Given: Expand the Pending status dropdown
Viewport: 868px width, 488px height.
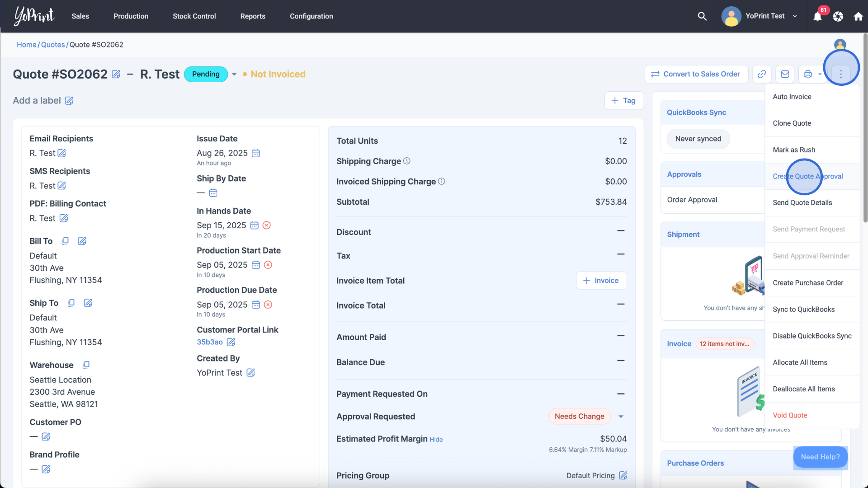Looking at the screenshot, I should 234,74.
